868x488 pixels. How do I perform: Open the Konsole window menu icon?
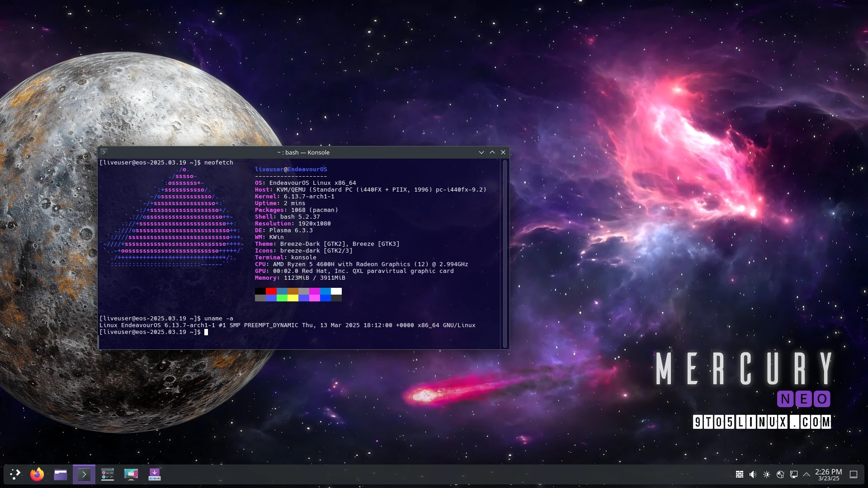click(104, 152)
